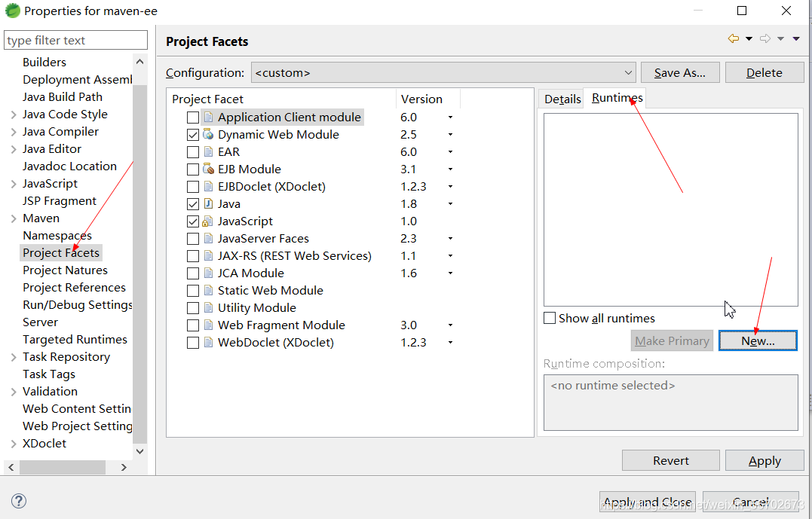812x519 pixels.
Task: Expand the Validation tree node
Action: click(x=14, y=392)
